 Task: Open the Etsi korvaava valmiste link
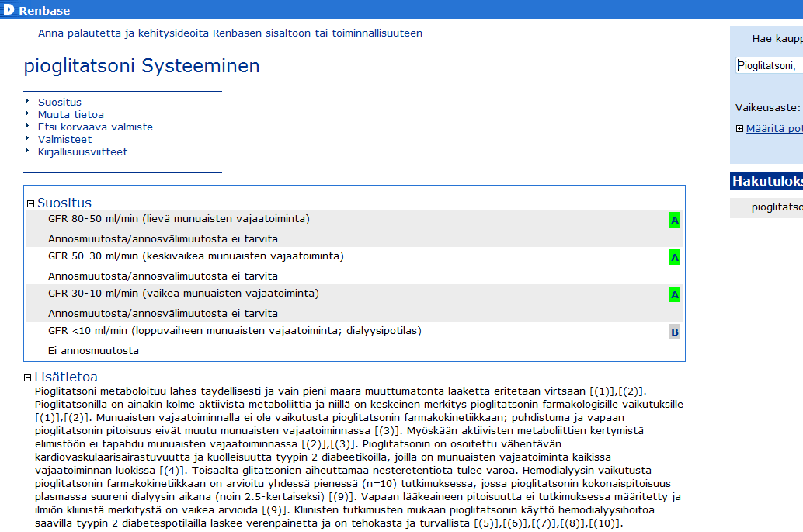coord(96,127)
